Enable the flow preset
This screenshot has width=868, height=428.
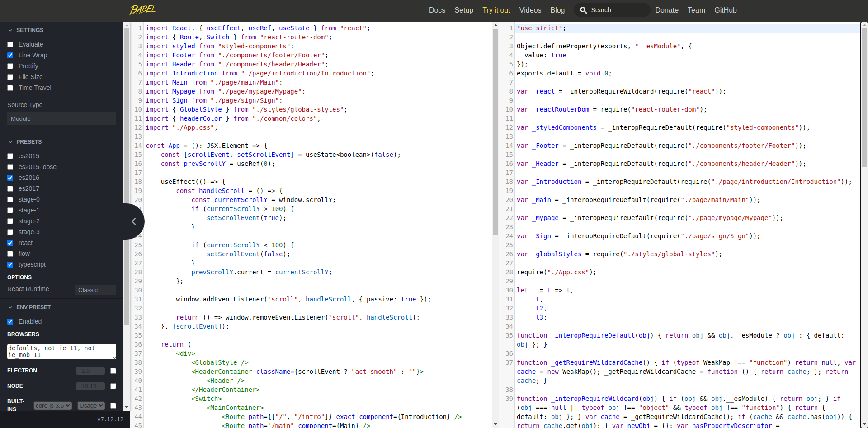tap(10, 254)
